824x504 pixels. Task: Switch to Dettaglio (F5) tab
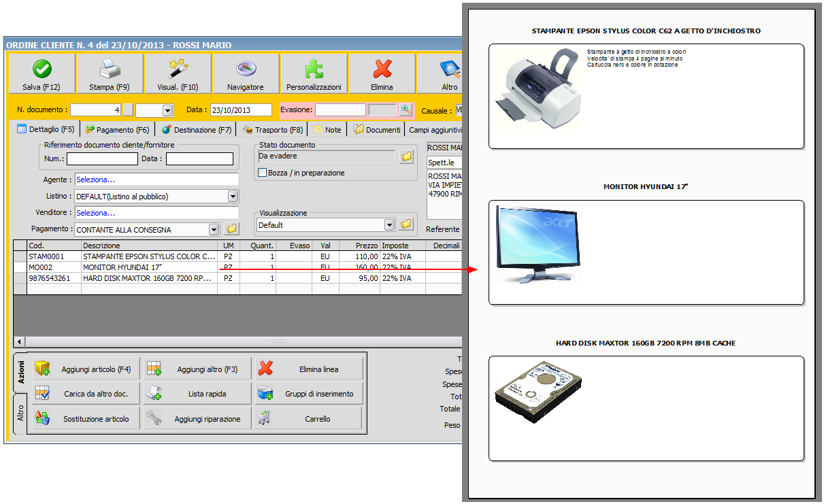point(46,129)
